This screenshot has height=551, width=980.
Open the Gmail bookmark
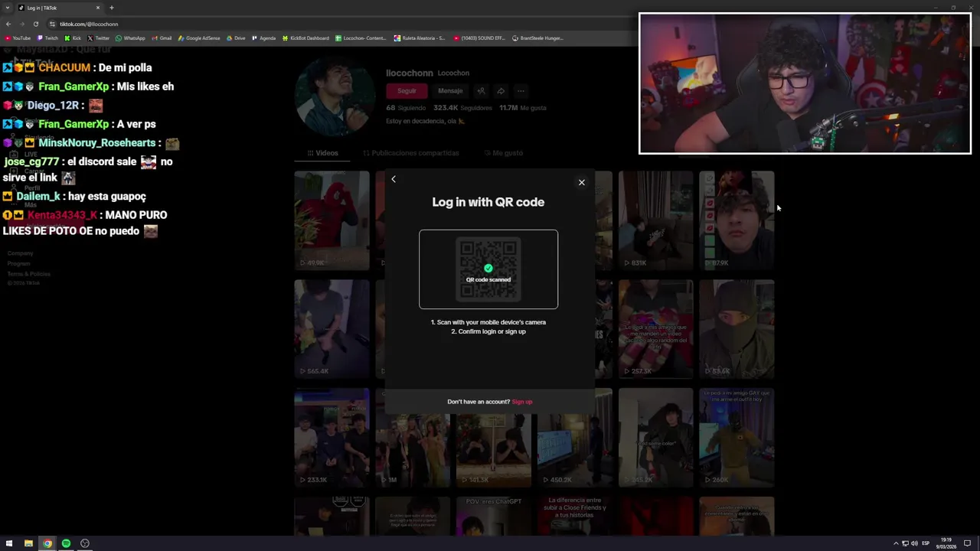[162, 38]
